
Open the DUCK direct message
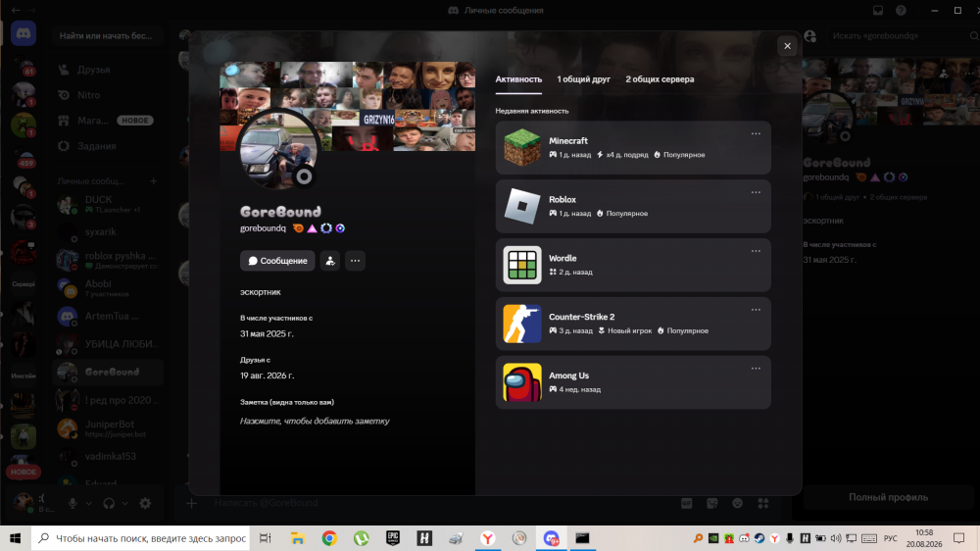point(108,204)
